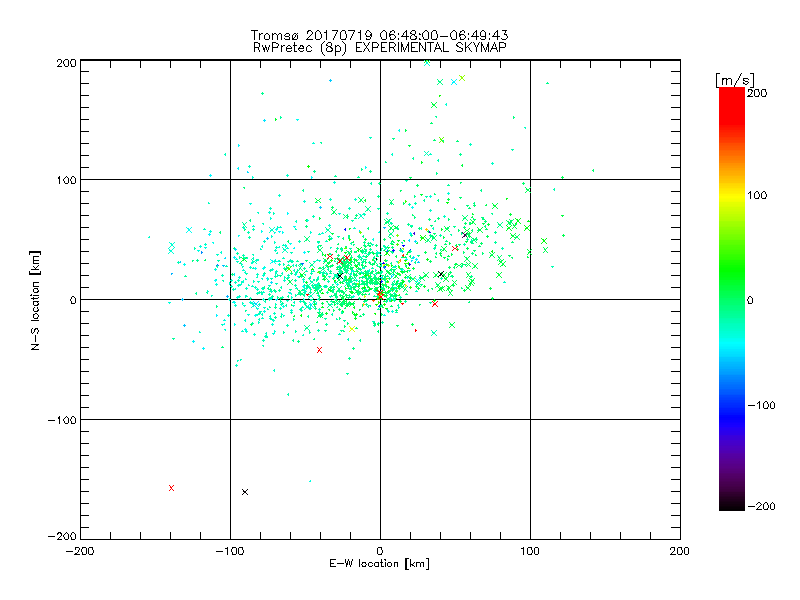Viewport: 800px width, 600px height.
Task: Click the blue region of the velocity colorbar
Action: [x=732, y=413]
